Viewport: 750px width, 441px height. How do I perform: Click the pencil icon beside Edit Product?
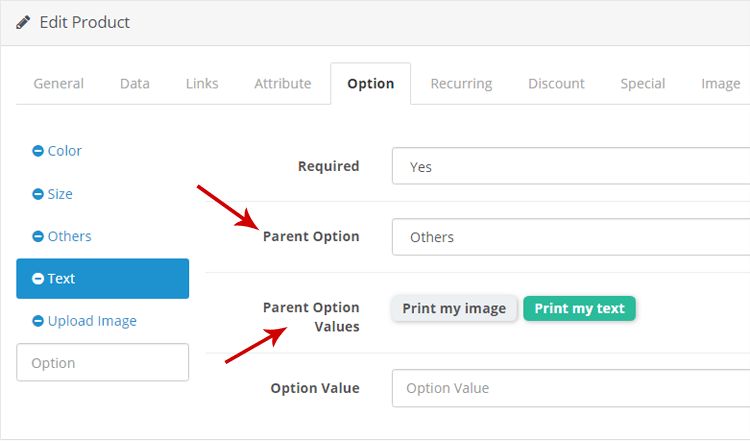23,22
